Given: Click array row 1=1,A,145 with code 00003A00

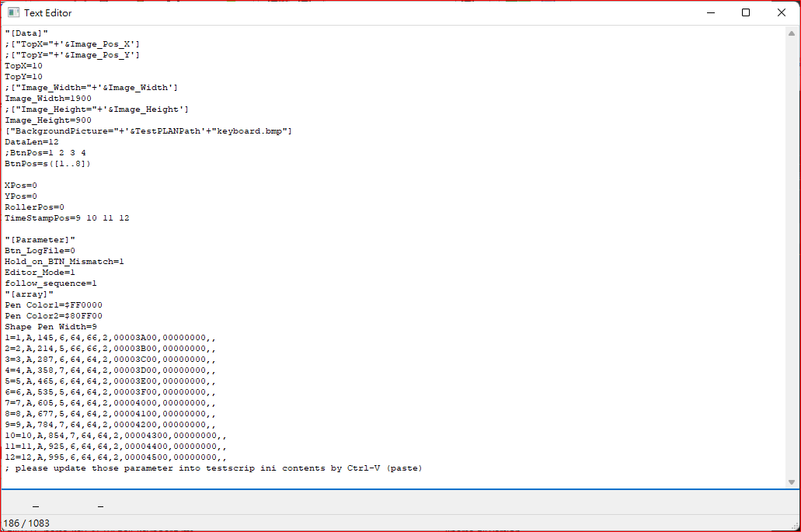Looking at the screenshot, I should 110,338.
